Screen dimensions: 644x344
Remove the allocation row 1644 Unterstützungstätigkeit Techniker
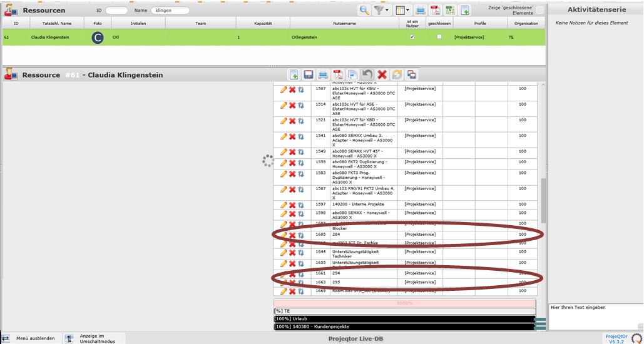pyautogui.click(x=292, y=253)
